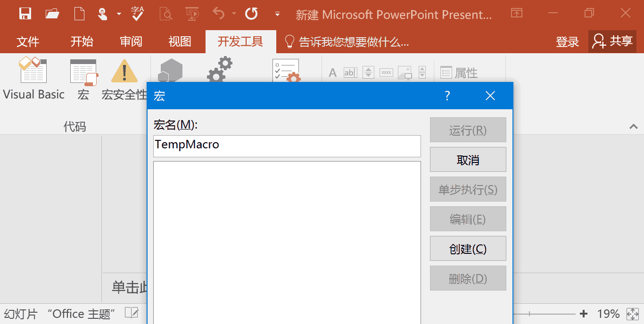The height and width of the screenshot is (324, 644).
Task: Click the fit slide to window icon
Action: coord(632,314)
